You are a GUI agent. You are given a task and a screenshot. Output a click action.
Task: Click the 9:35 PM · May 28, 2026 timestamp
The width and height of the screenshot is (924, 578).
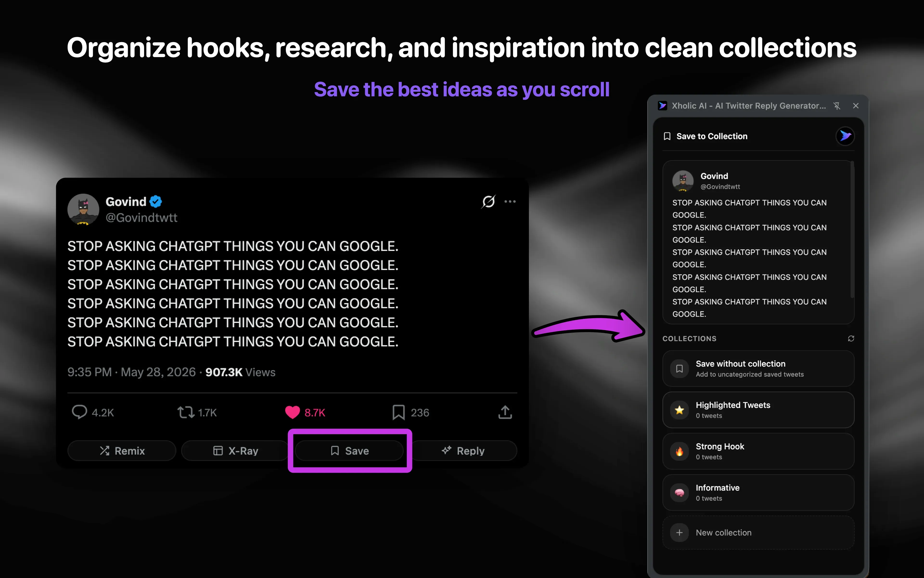(x=131, y=372)
